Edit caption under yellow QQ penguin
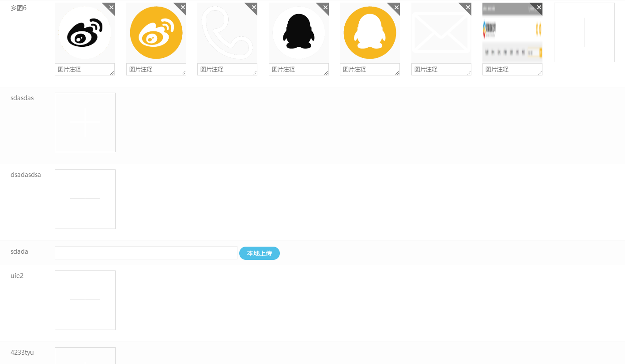 (370, 69)
